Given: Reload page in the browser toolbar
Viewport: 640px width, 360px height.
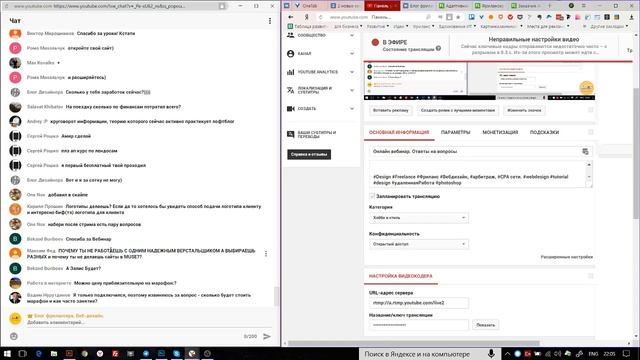Looking at the screenshot, I should (x=321, y=17).
